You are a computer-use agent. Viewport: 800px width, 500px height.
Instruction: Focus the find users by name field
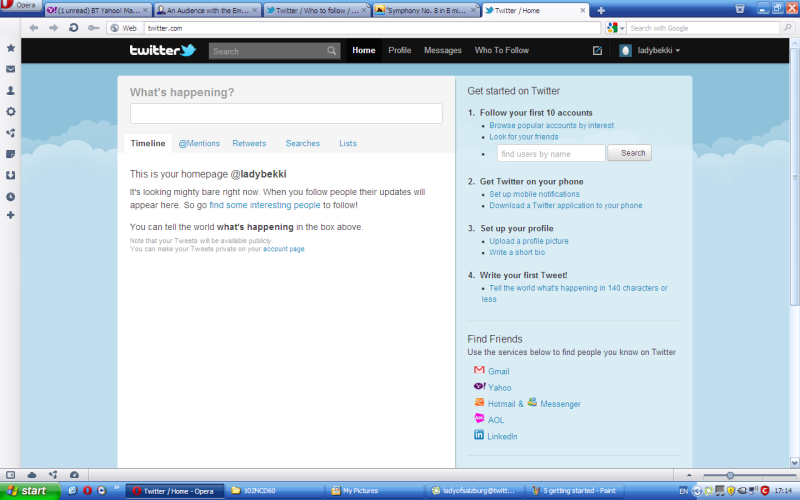pyautogui.click(x=551, y=153)
